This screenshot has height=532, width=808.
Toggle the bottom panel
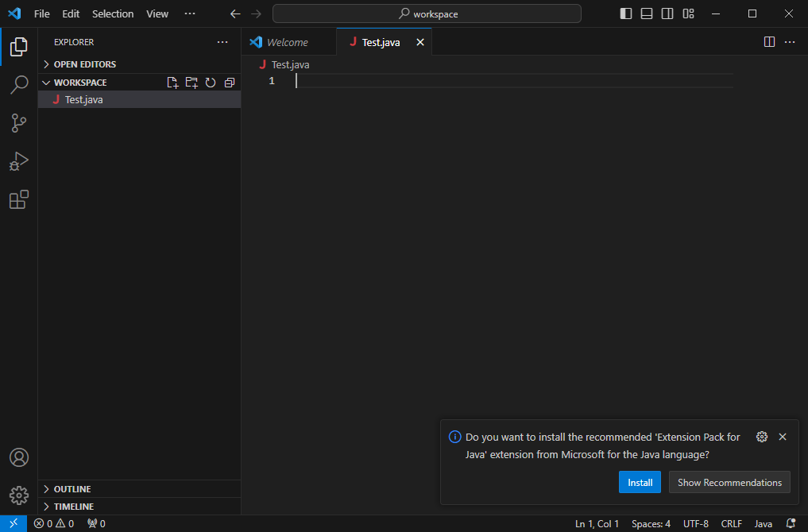[647, 14]
